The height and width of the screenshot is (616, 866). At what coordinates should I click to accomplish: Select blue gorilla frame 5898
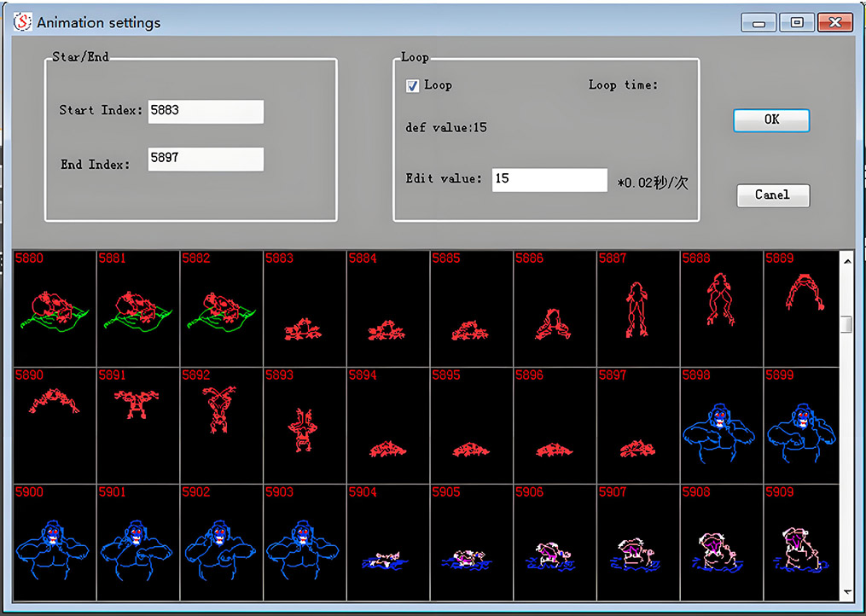click(x=722, y=425)
